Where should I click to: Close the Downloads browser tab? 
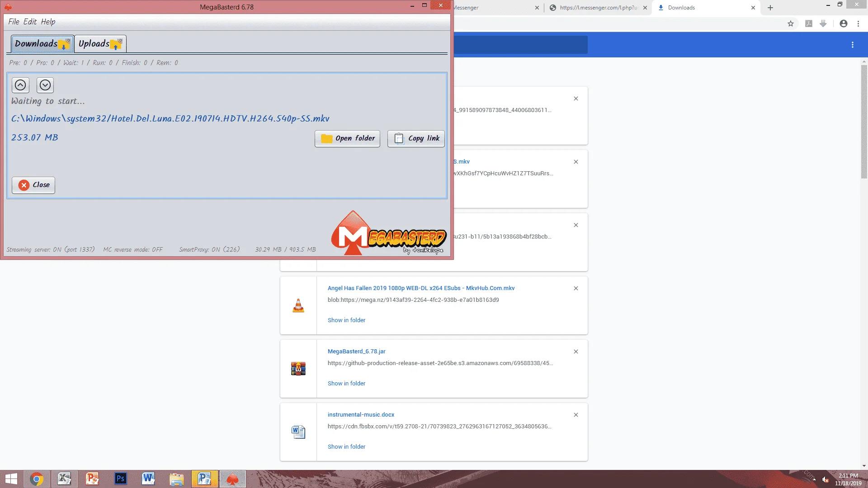(x=753, y=8)
